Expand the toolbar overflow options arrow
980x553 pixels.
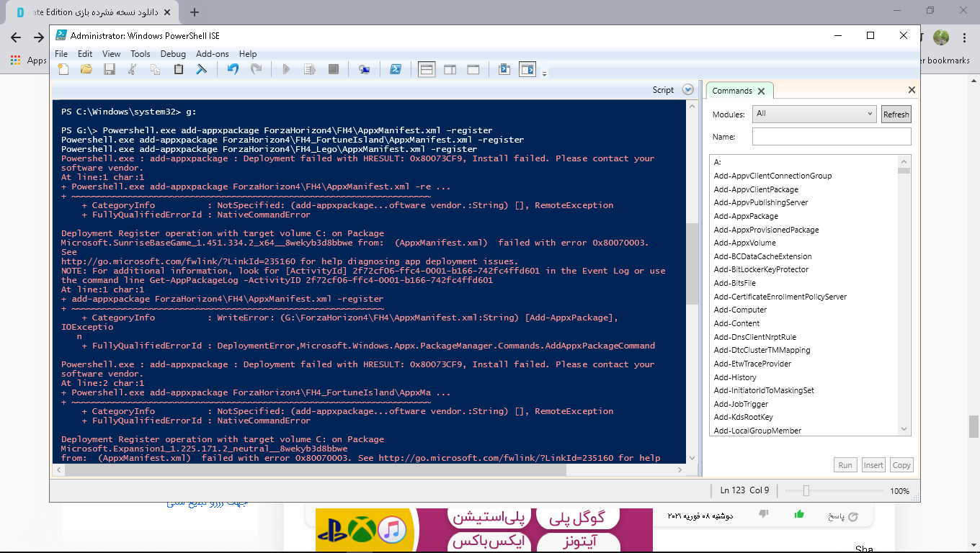tap(545, 73)
